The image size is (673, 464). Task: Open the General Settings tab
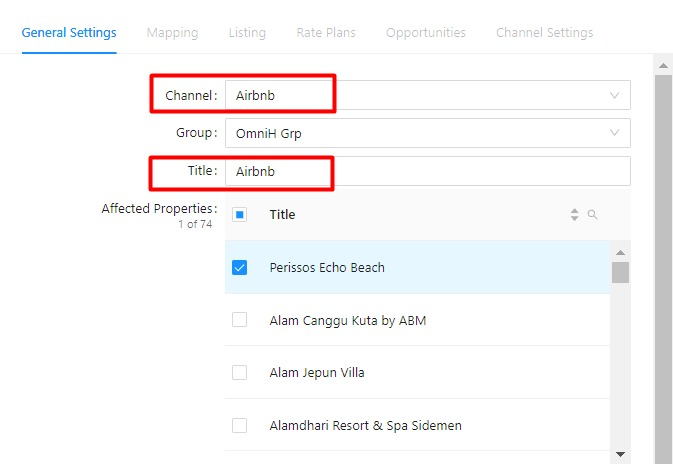(x=69, y=33)
